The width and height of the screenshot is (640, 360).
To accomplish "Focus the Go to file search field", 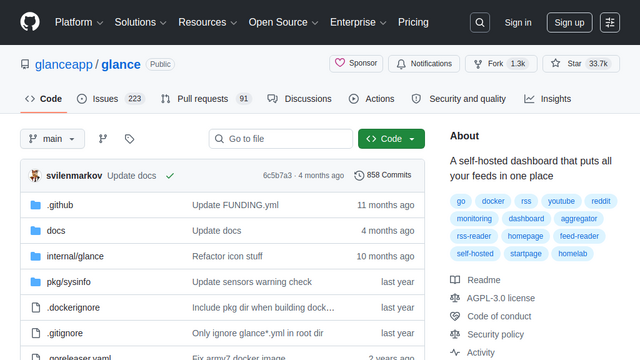I will tap(281, 139).
